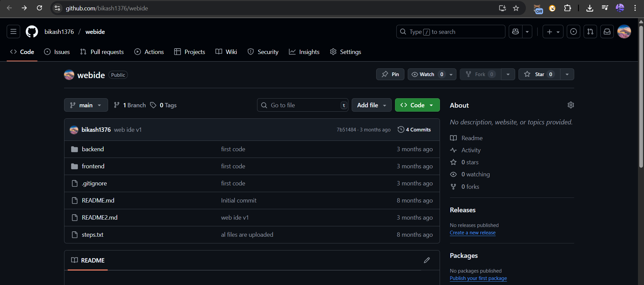The height and width of the screenshot is (285, 644).
Task: Open the notifications inbox icon
Action: tap(607, 32)
